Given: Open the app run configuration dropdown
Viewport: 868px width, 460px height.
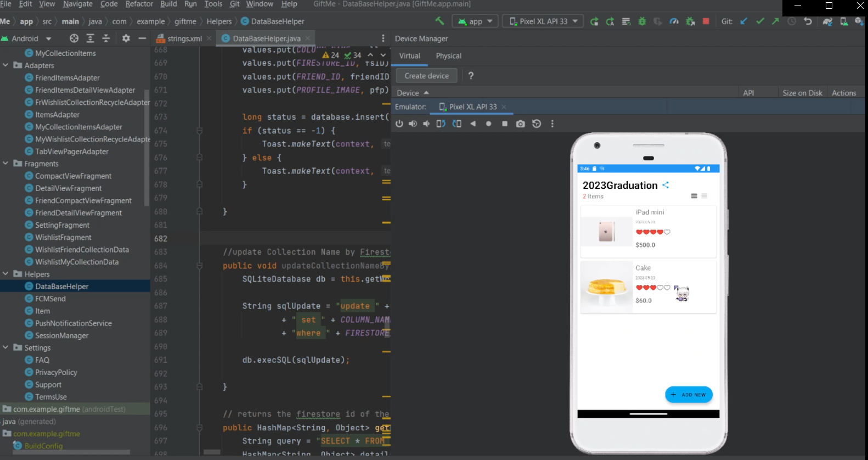Looking at the screenshot, I should point(475,21).
